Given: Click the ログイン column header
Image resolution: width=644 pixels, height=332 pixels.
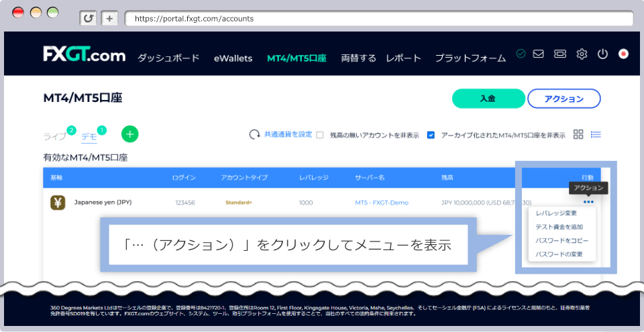Looking at the screenshot, I should click(x=184, y=178).
